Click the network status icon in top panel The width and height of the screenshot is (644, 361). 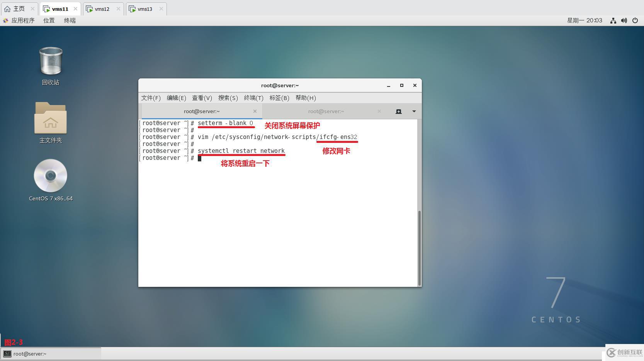pos(613,20)
